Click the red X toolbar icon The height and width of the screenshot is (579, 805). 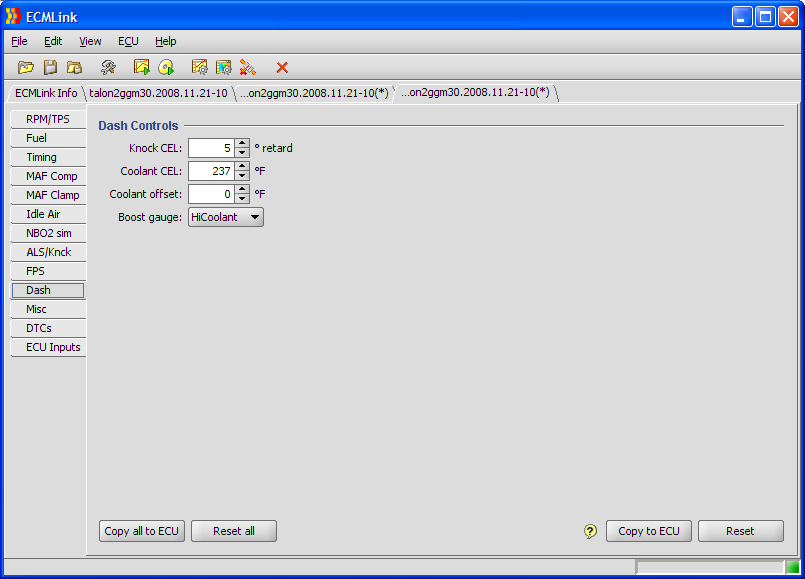[282, 67]
